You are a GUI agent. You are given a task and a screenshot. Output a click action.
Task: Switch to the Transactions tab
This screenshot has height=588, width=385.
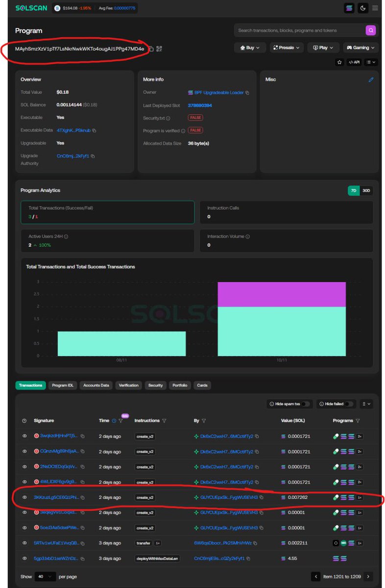[x=31, y=386]
